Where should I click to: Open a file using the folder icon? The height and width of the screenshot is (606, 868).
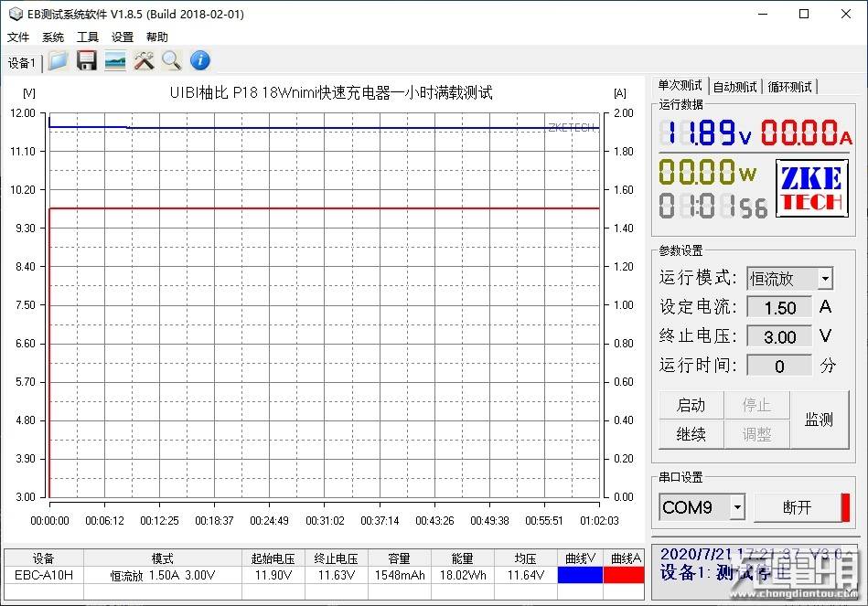57,60
